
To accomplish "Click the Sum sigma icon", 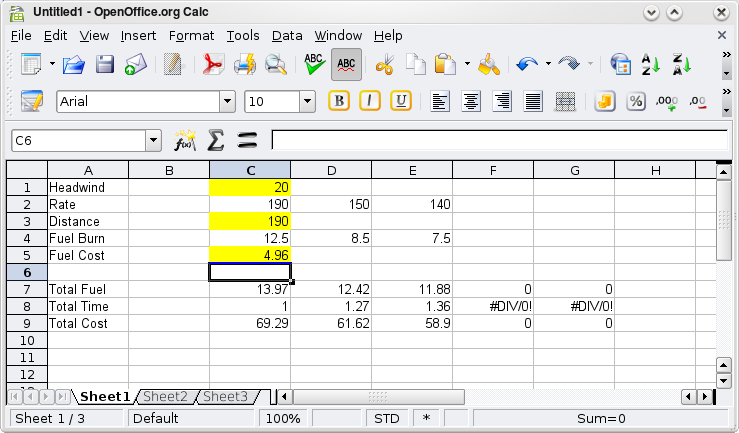I will (x=215, y=140).
